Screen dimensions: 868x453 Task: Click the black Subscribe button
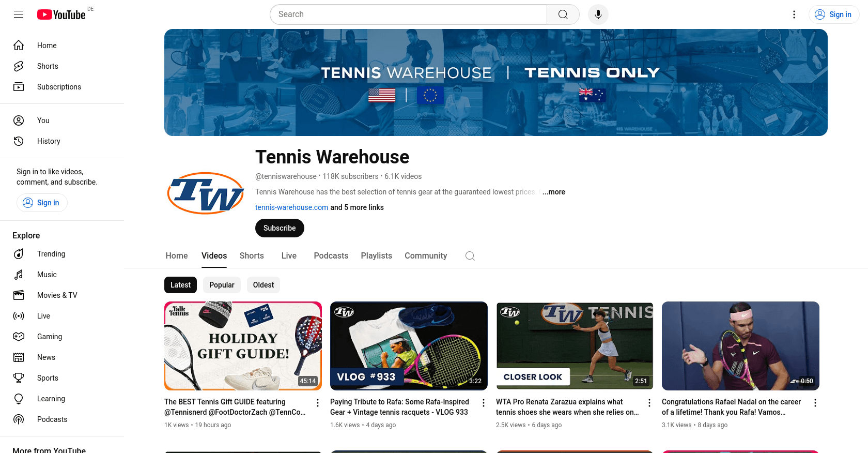(280, 228)
